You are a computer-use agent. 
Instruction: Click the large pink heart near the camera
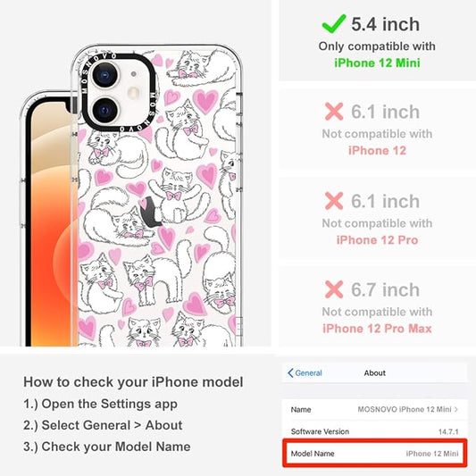tap(205, 101)
